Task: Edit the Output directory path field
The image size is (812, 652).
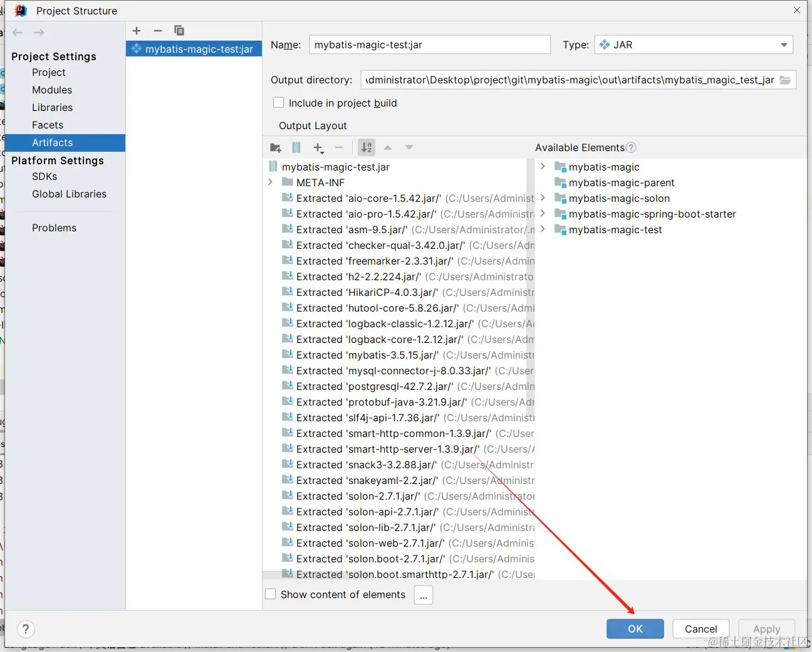Action: pos(569,80)
